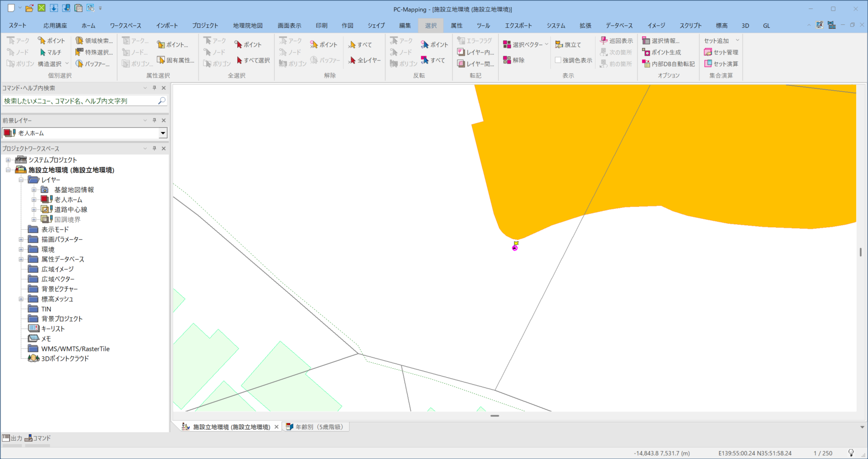Click the 巡回表示 tour display icon
The height and width of the screenshot is (459, 868).
tap(604, 41)
